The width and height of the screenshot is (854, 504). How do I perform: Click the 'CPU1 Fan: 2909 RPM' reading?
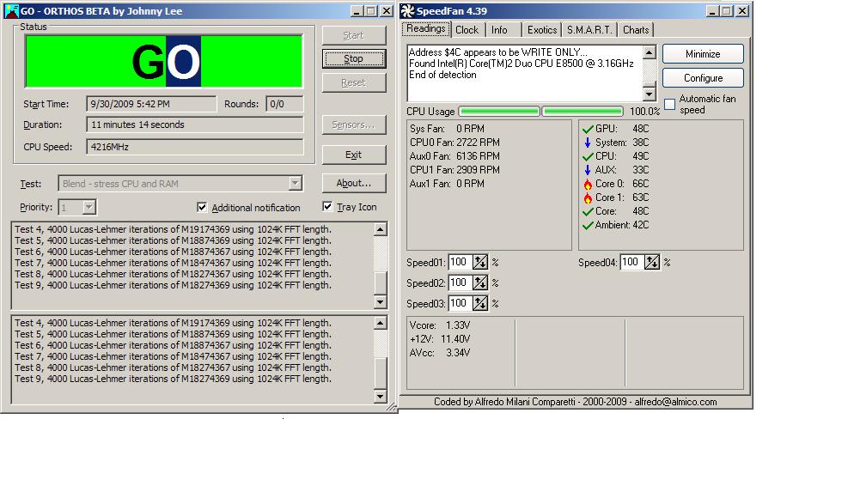click(x=454, y=170)
